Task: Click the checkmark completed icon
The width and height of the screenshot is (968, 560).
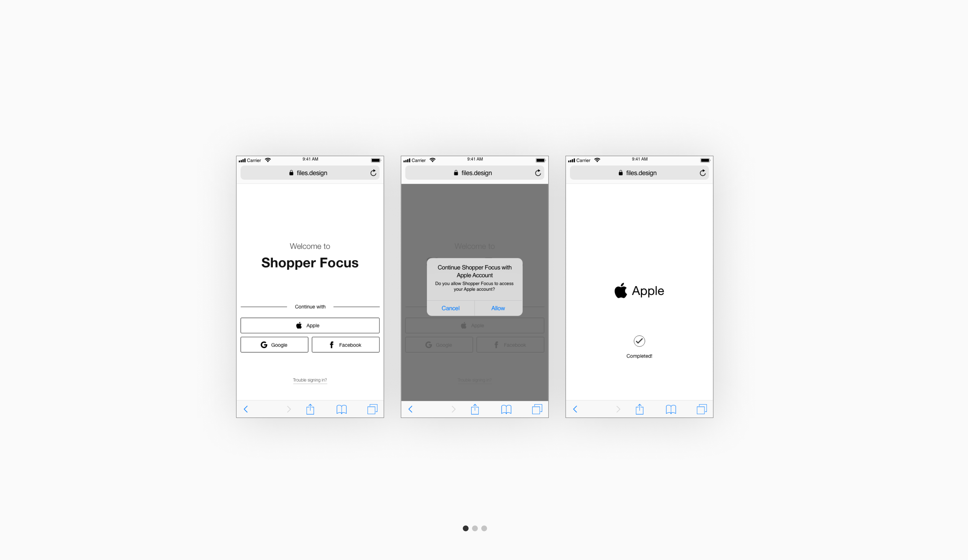Action: 638,341
